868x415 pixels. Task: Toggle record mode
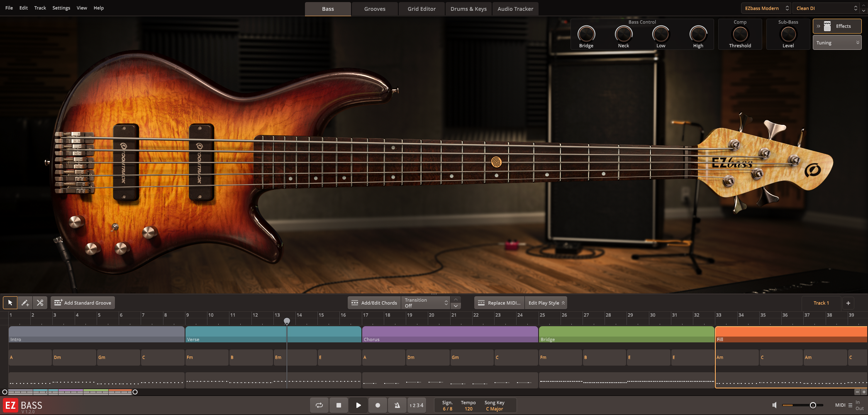click(378, 405)
